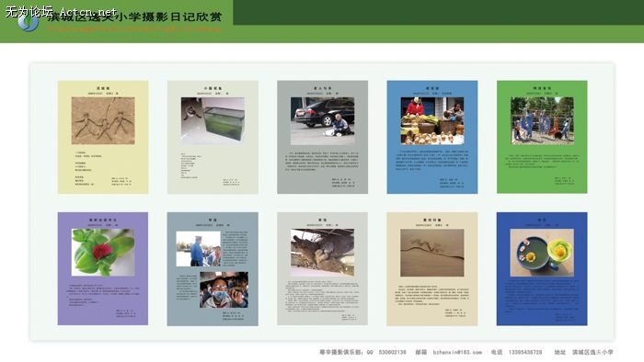This screenshot has height=362, width=644.
Task: Click the QQ number 530602138 in the footer
Action: 392,352
